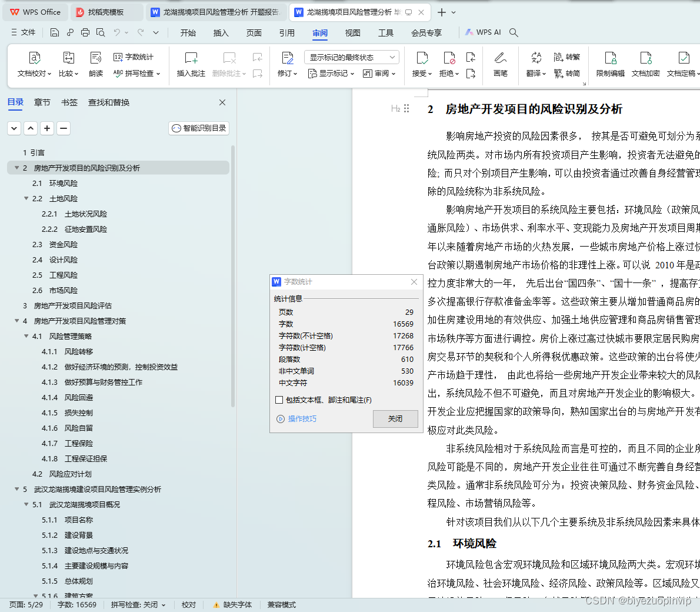Viewport: 700px width, 612px height.
Task: Click 校对 in the status bar
Action: [189, 604]
